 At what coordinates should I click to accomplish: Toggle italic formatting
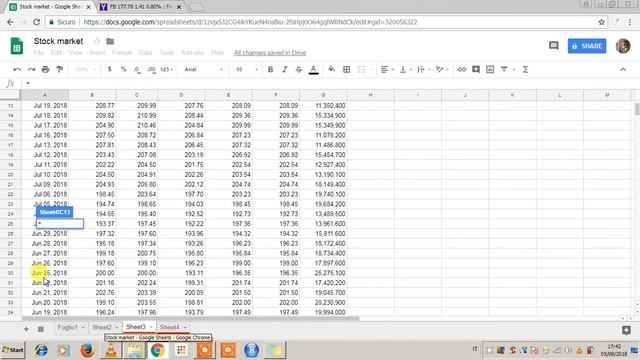(284, 69)
